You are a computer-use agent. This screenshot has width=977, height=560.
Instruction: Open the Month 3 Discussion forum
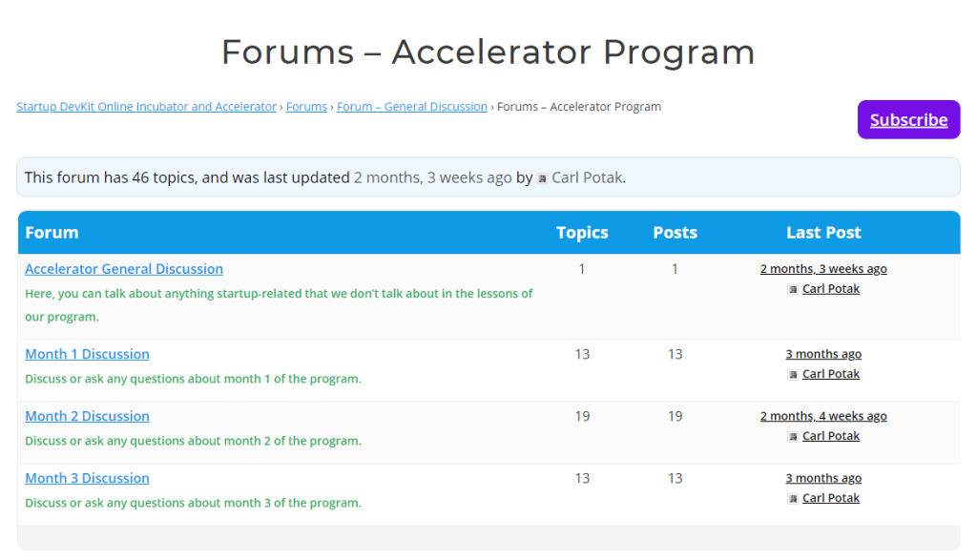[87, 477]
